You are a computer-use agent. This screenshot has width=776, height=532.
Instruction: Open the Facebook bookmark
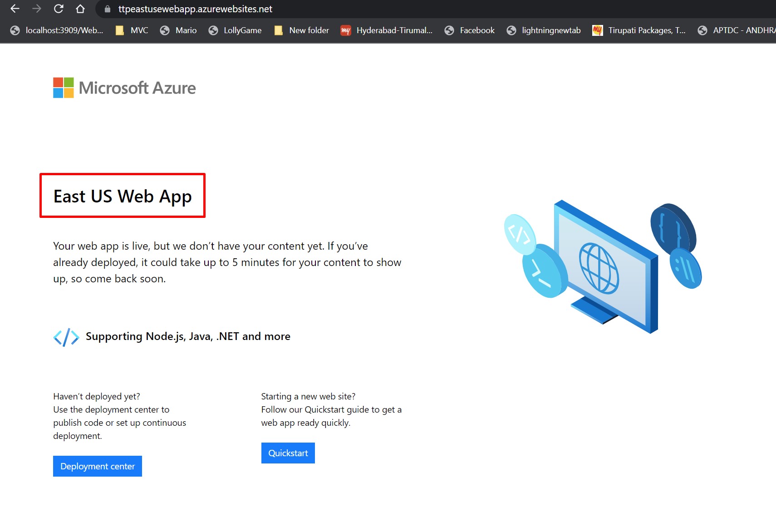pos(470,30)
